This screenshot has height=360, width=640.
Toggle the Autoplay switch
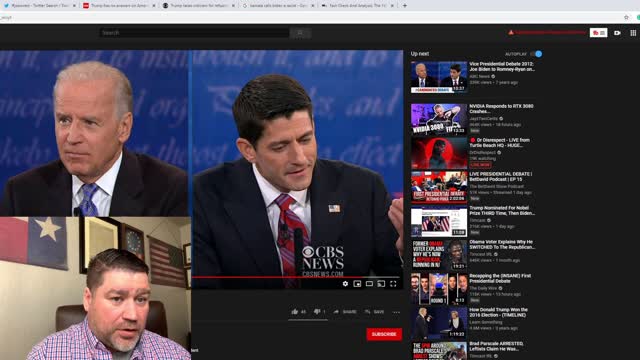[537, 54]
